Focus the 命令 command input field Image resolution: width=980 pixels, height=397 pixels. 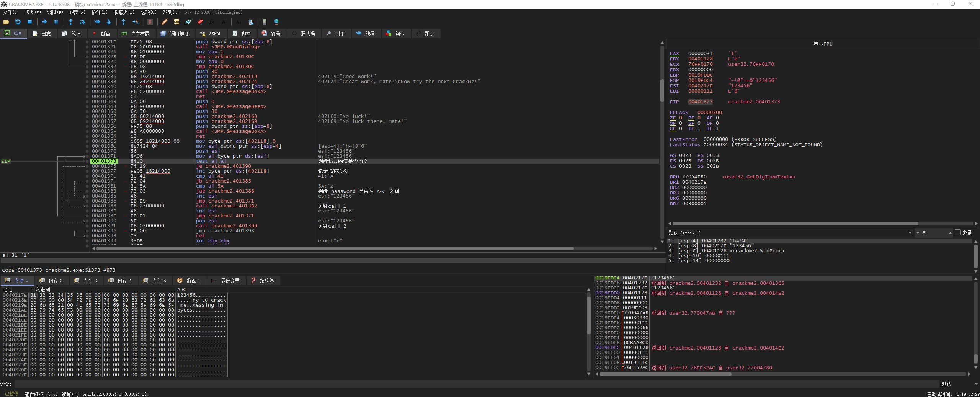point(475,384)
